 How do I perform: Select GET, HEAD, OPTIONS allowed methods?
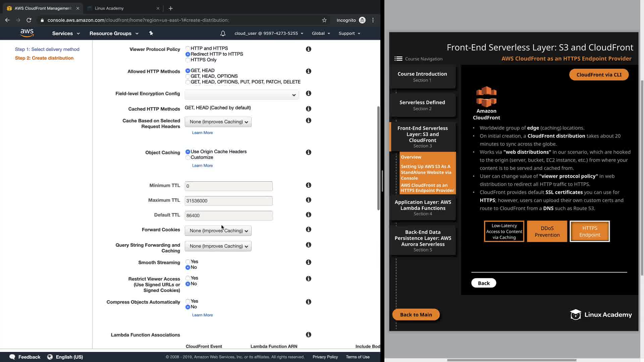188,76
